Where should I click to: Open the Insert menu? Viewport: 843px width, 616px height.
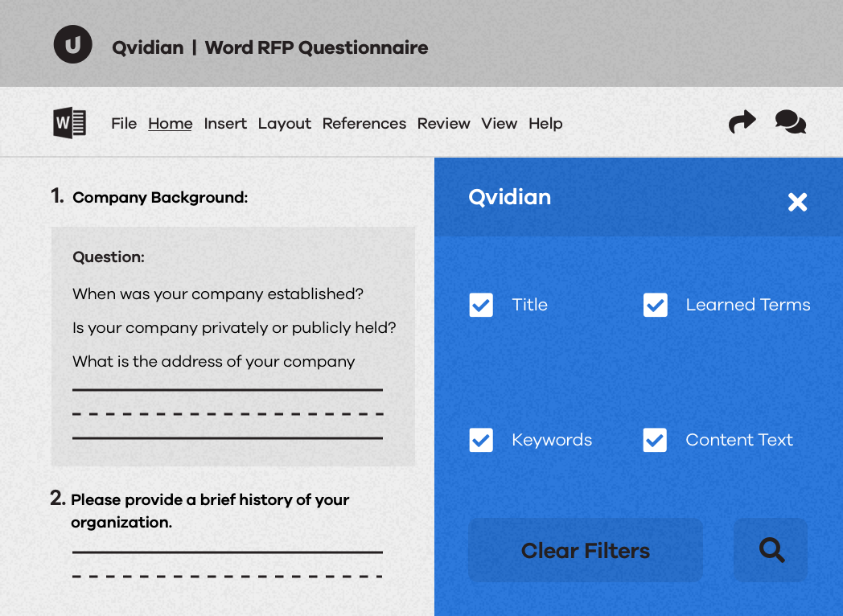pos(225,124)
